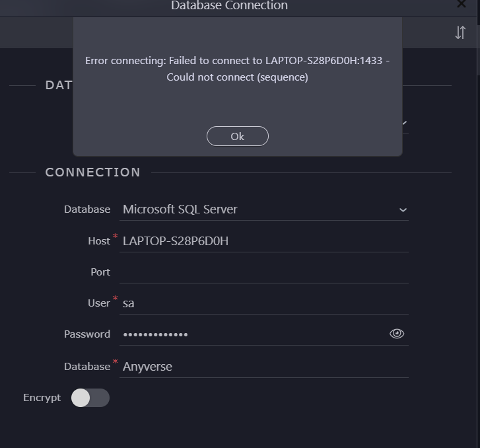Click the Database Connection window title
The height and width of the screenshot is (448, 480).
[229, 6]
